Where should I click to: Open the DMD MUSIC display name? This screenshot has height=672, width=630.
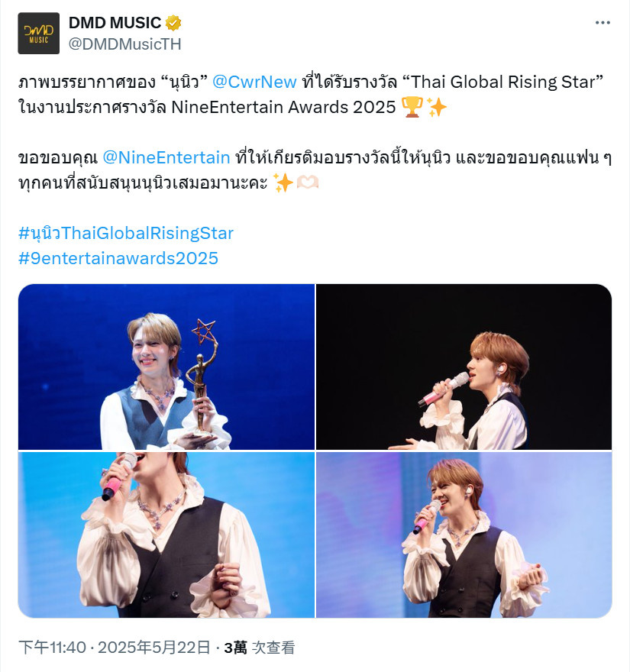(115, 23)
